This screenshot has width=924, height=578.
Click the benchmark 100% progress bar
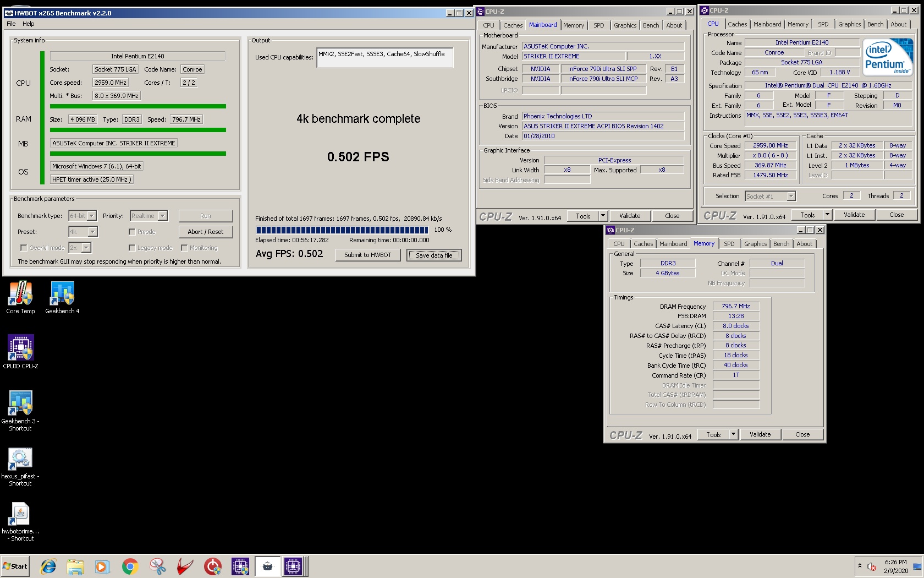pyautogui.click(x=342, y=230)
